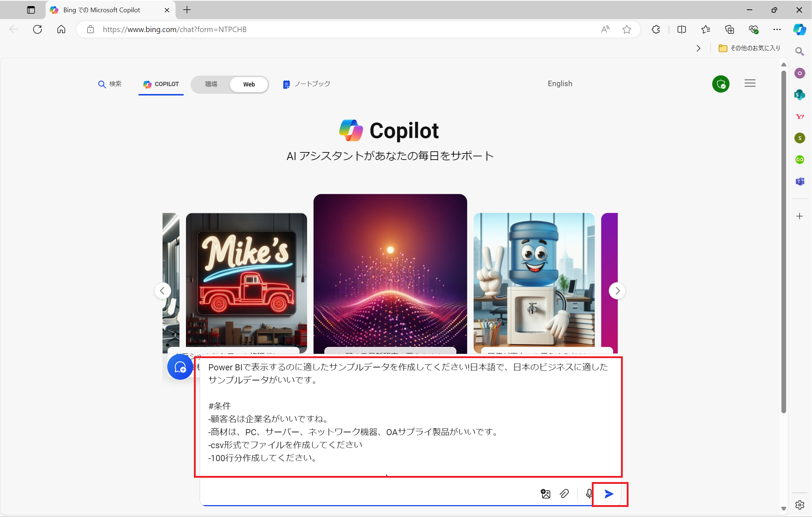
Task: Select the COPILOT tab
Action: [161, 84]
